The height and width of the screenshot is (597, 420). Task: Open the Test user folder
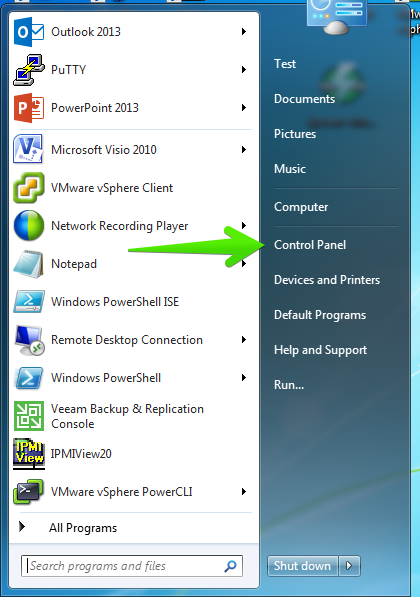click(285, 64)
